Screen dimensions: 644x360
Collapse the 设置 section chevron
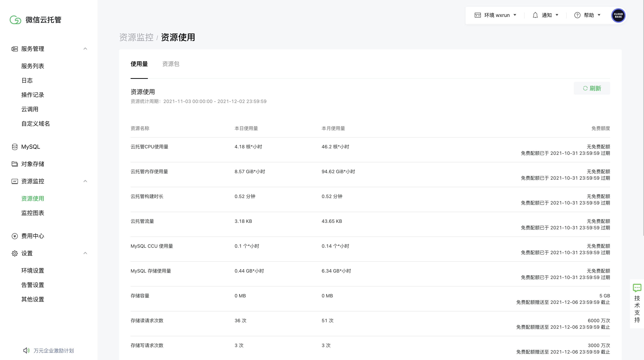(85, 253)
